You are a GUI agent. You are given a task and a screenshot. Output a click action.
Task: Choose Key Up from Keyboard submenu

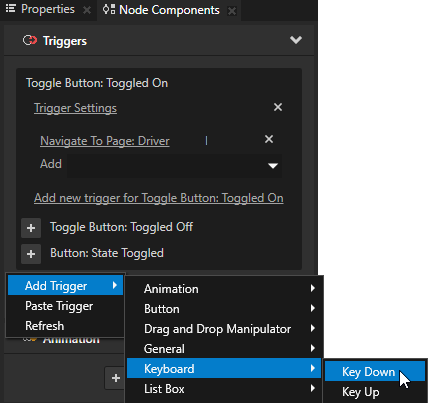coord(375,392)
